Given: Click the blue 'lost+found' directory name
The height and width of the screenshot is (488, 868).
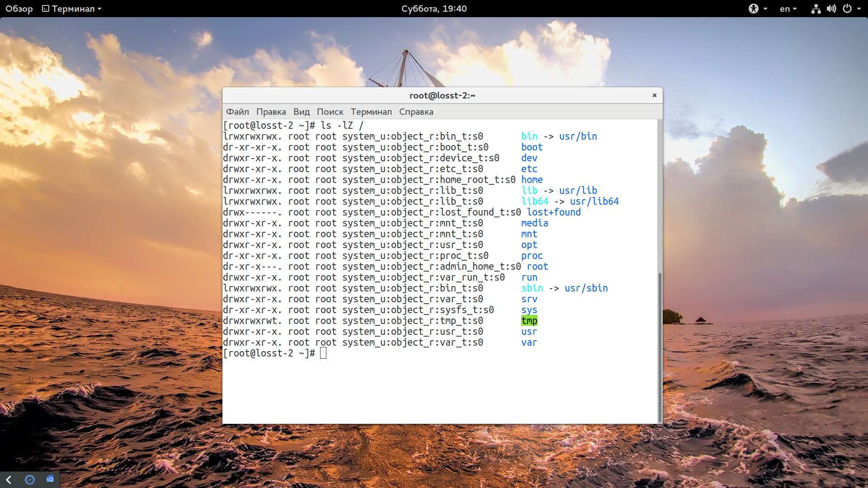Looking at the screenshot, I should [x=554, y=212].
